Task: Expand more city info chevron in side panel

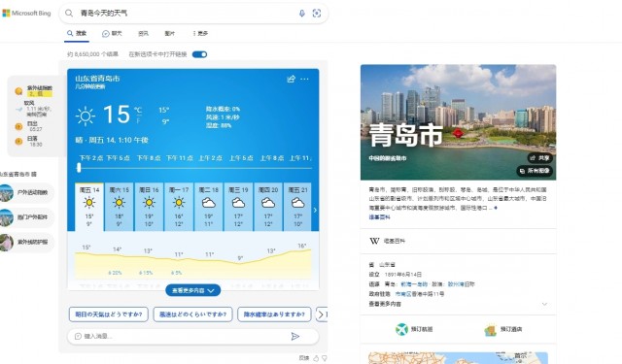Action: (544, 304)
